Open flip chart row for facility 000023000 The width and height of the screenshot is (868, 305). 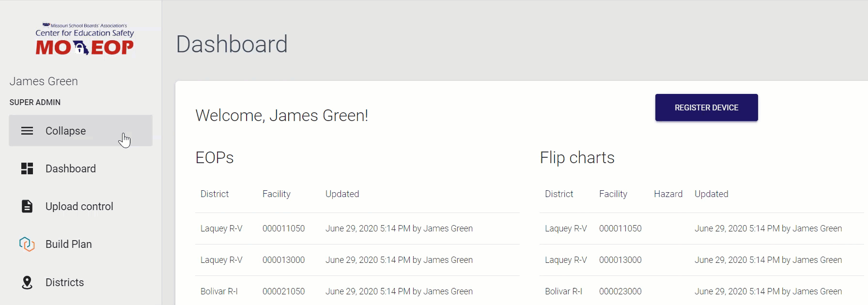click(x=620, y=291)
